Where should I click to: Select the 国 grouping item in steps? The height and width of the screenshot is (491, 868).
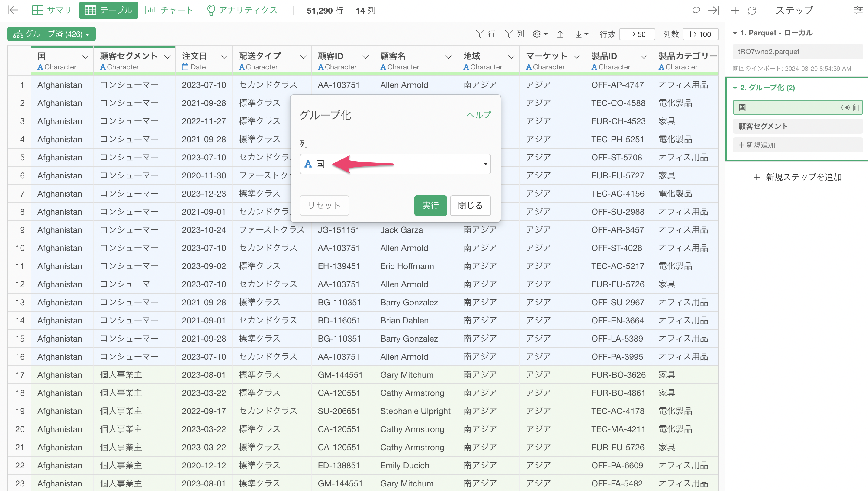(x=798, y=108)
